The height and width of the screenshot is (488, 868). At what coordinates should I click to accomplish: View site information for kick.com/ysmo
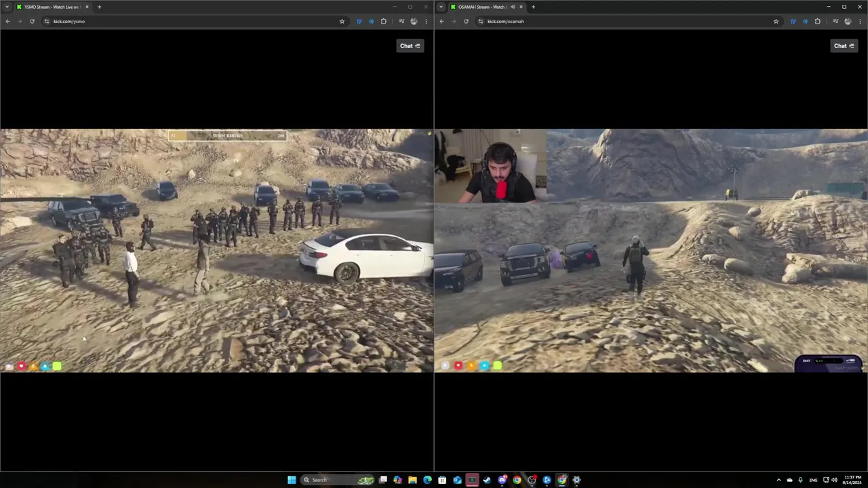(x=46, y=21)
